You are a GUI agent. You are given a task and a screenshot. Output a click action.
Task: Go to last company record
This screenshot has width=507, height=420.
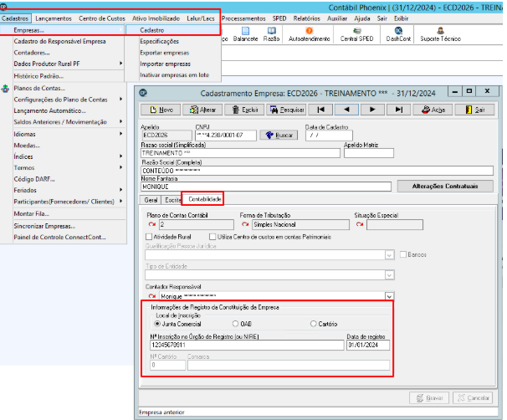(x=399, y=110)
